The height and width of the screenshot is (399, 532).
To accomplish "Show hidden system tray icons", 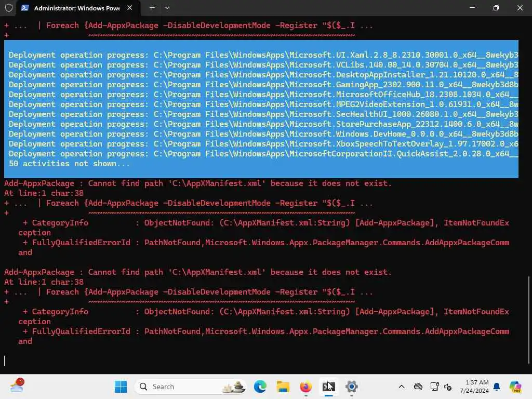I will [x=402, y=387].
